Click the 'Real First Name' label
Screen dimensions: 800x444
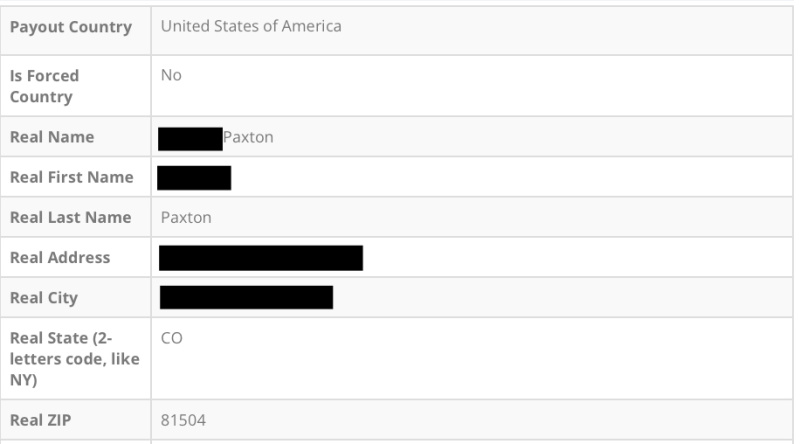click(71, 177)
